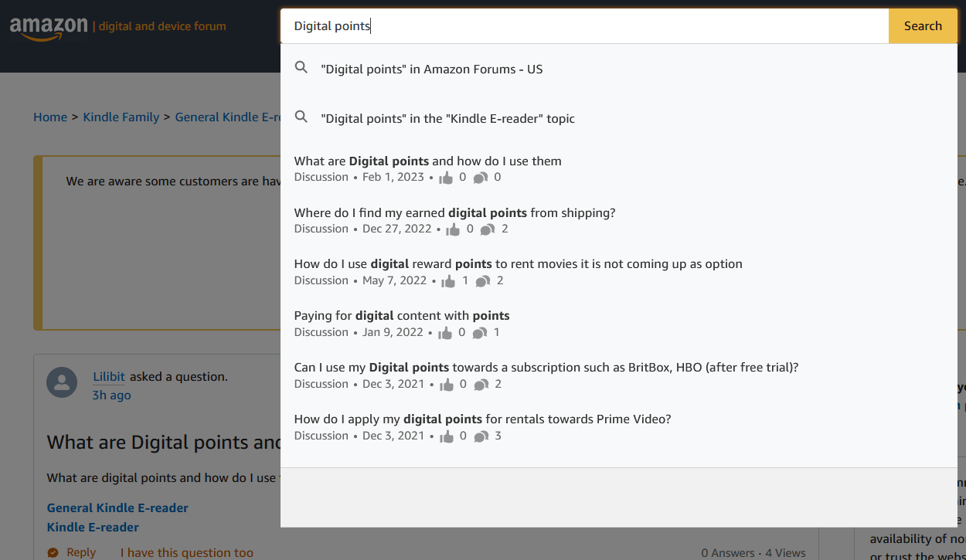
Task: Click magnifying glass beside "Kindle E-reader" topic suggestion
Action: 301,117
